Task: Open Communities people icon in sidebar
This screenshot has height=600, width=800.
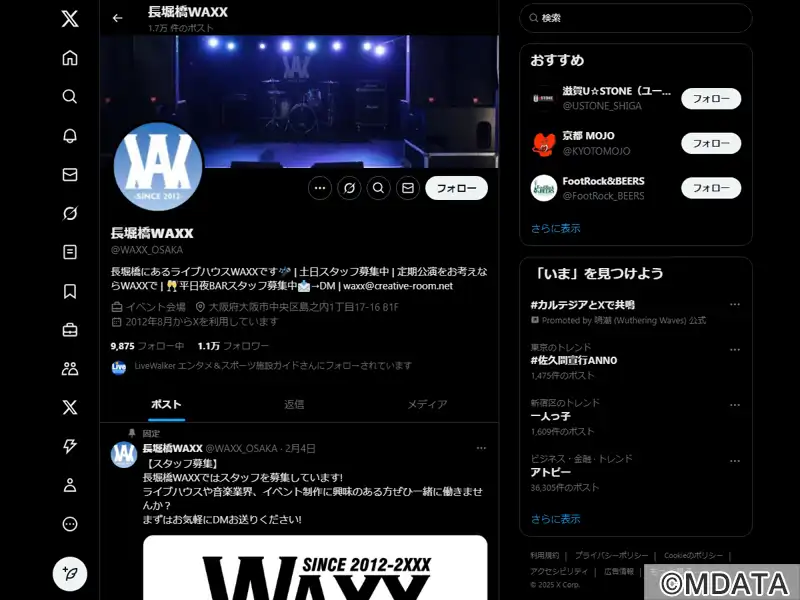Action: click(70, 369)
